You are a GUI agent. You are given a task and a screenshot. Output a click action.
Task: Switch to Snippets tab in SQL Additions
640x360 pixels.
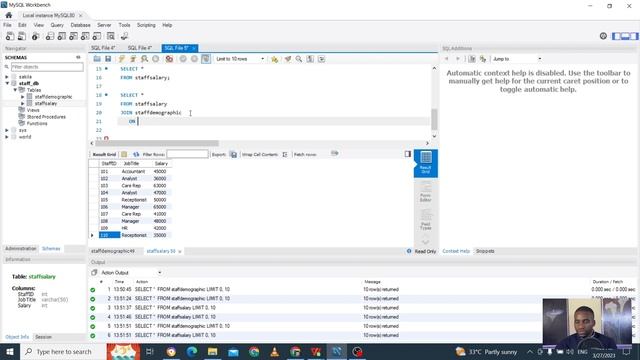click(x=485, y=251)
